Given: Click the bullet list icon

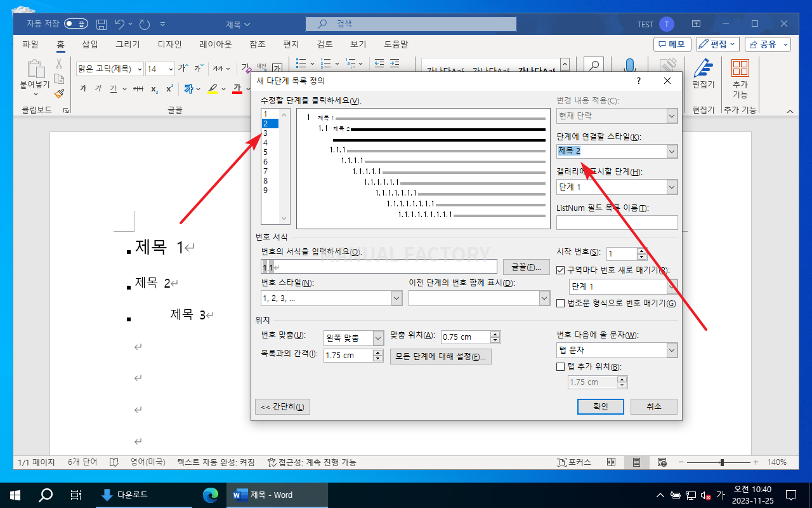Looking at the screenshot, I should pos(301,63).
